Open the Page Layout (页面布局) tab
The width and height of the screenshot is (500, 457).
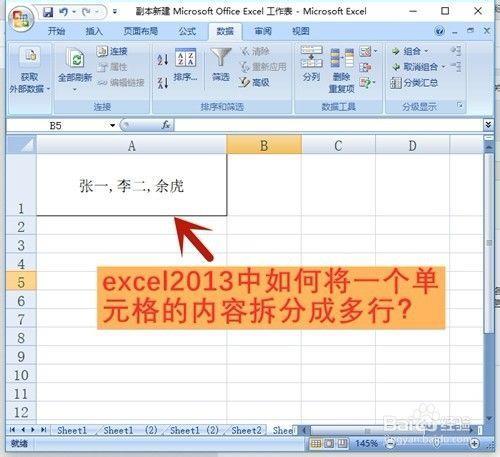point(140,31)
